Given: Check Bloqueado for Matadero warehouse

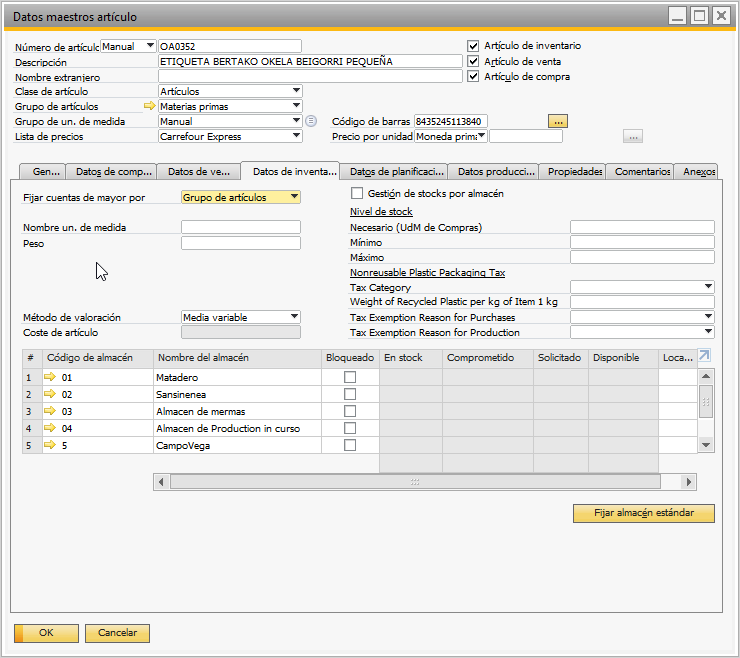Looking at the screenshot, I should click(350, 377).
